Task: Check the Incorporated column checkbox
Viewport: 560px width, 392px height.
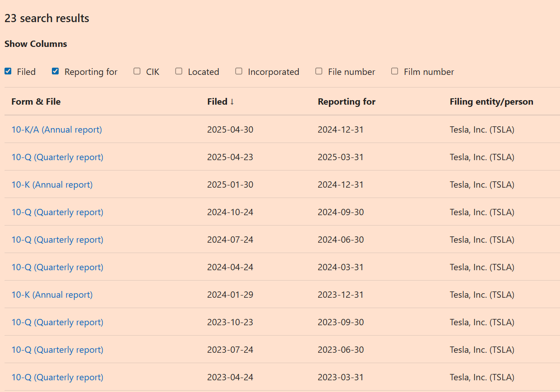Action: 239,71
